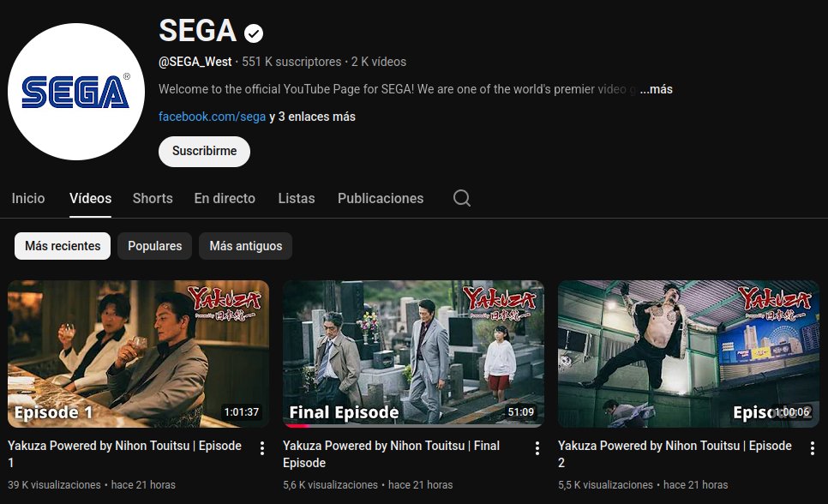This screenshot has width=828, height=504.
Task: Open options menu for Episode 2 video
Action: click(813, 448)
